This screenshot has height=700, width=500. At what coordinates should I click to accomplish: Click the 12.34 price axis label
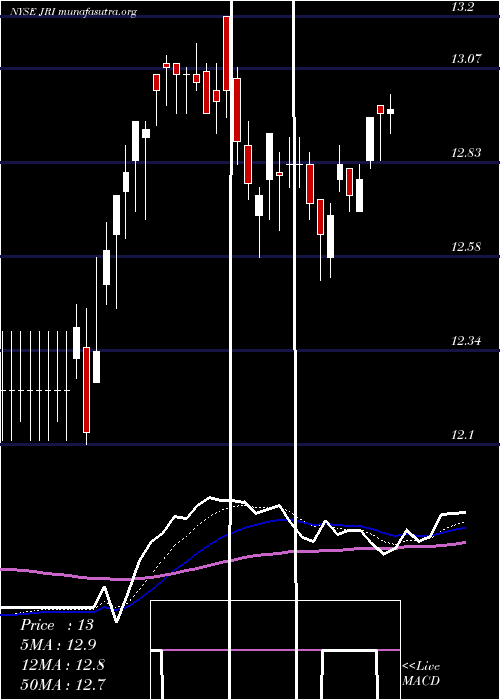tap(466, 341)
